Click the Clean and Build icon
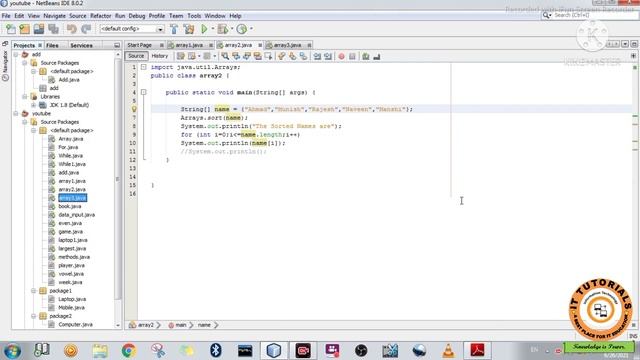This screenshot has width=640, height=360. pyautogui.click(x=189, y=29)
